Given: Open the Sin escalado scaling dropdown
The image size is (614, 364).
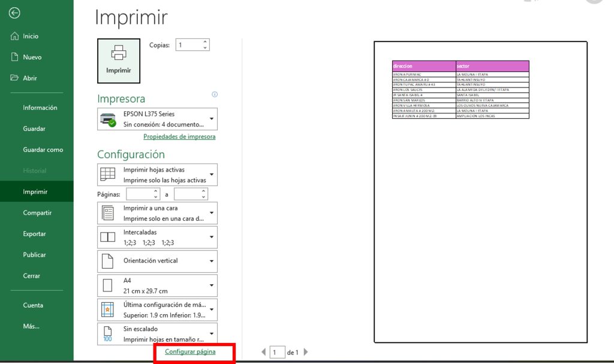Looking at the screenshot, I should [x=157, y=334].
